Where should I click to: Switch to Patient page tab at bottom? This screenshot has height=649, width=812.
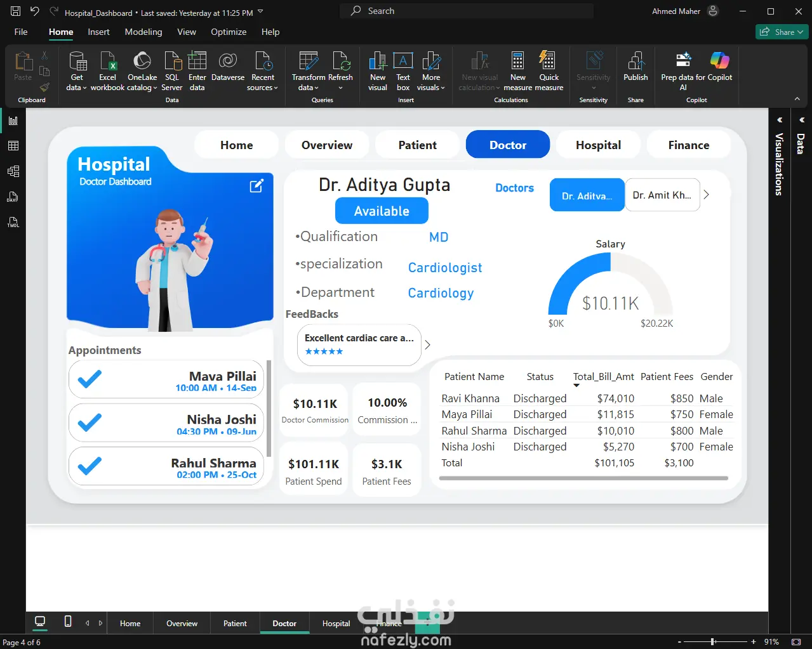click(235, 623)
